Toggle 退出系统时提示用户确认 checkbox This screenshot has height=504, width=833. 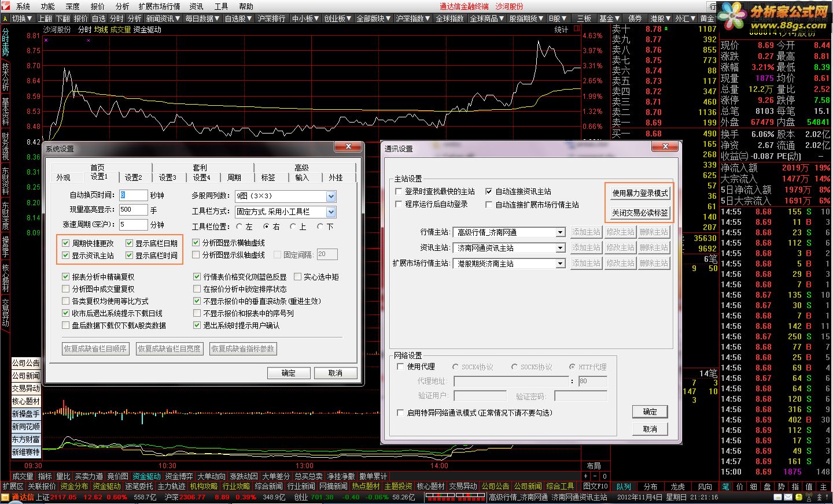[x=197, y=325]
